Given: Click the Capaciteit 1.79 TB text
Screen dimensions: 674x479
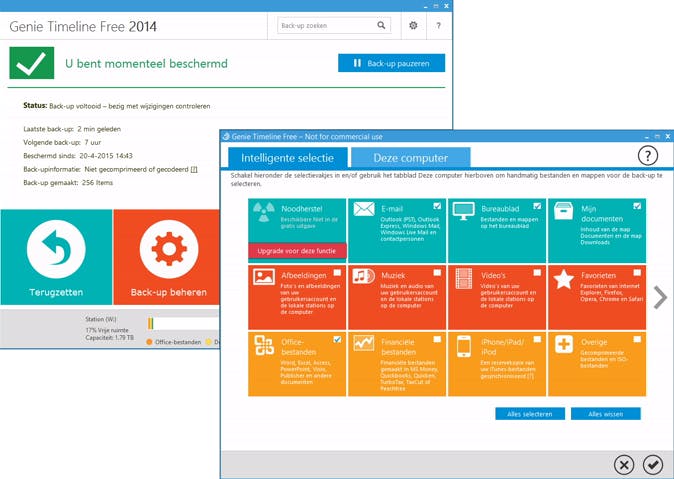Looking at the screenshot, I should 109,338.
